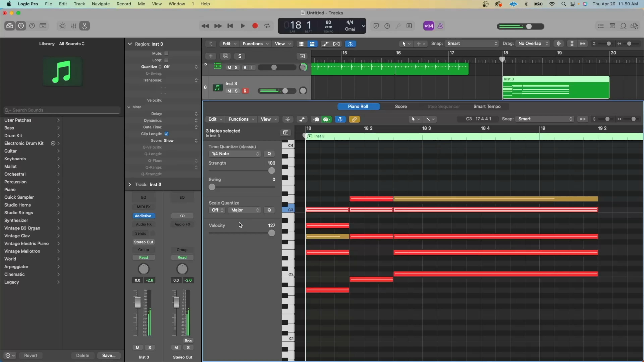Toggle Flex view in Tracks area
Image resolution: width=644 pixels, height=362 pixels.
point(336,44)
